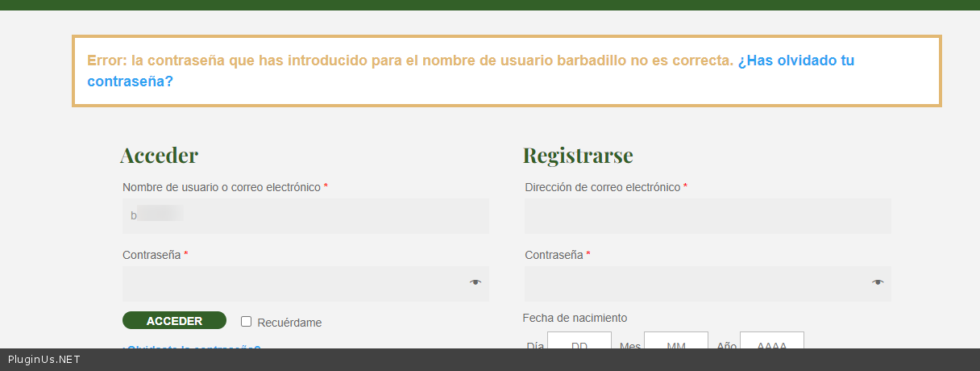Click the Nombre de usuario o correo electrónico label

click(222, 187)
